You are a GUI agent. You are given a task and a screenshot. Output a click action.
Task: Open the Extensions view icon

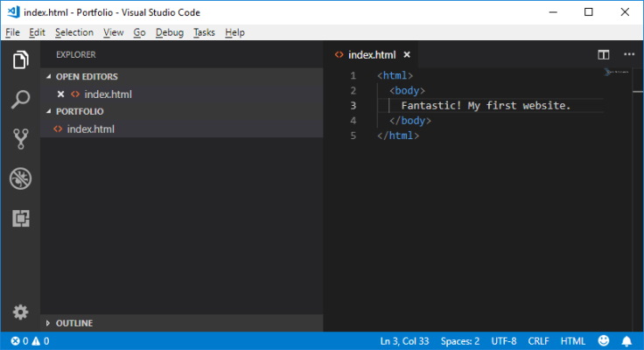pyautogui.click(x=20, y=219)
